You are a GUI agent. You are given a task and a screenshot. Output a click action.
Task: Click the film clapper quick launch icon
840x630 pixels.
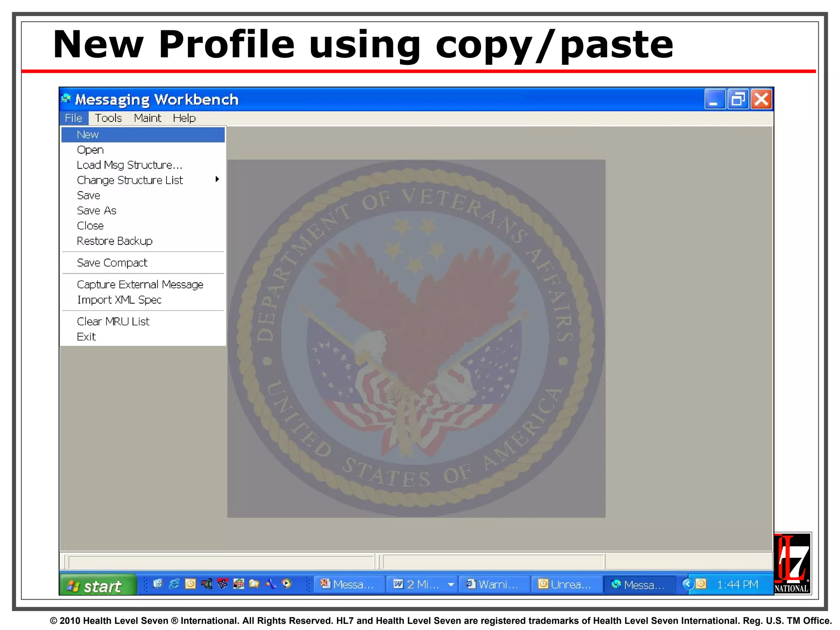(238, 584)
